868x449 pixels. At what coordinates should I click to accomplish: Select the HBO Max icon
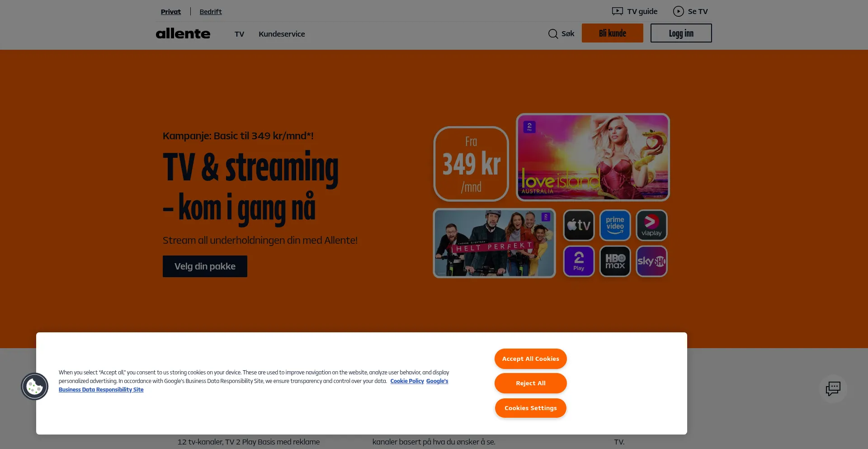615,261
